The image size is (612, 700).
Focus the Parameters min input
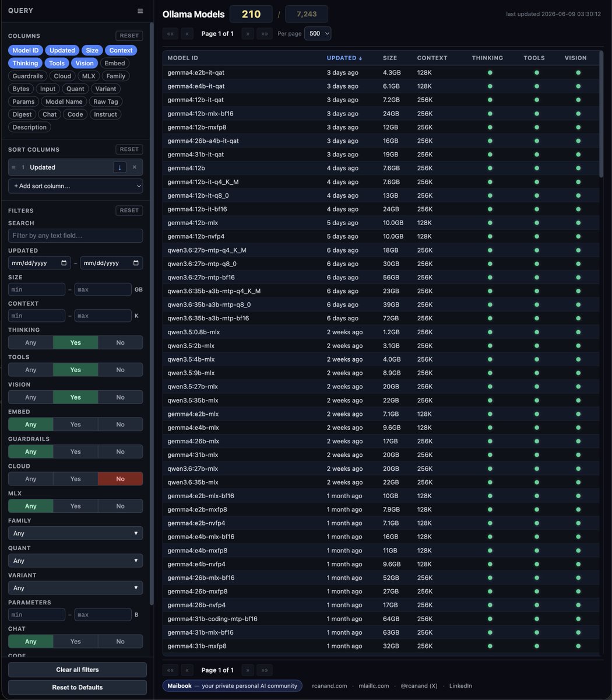coord(37,615)
